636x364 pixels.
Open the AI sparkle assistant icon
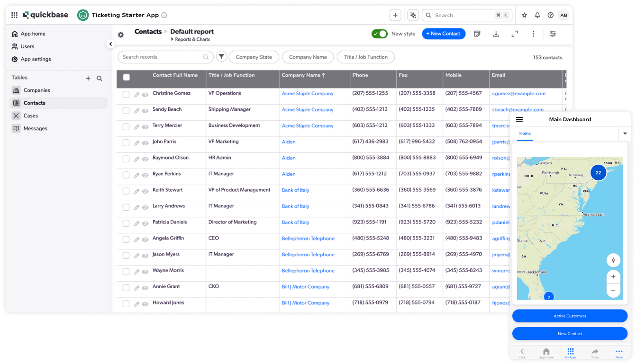coord(413,15)
